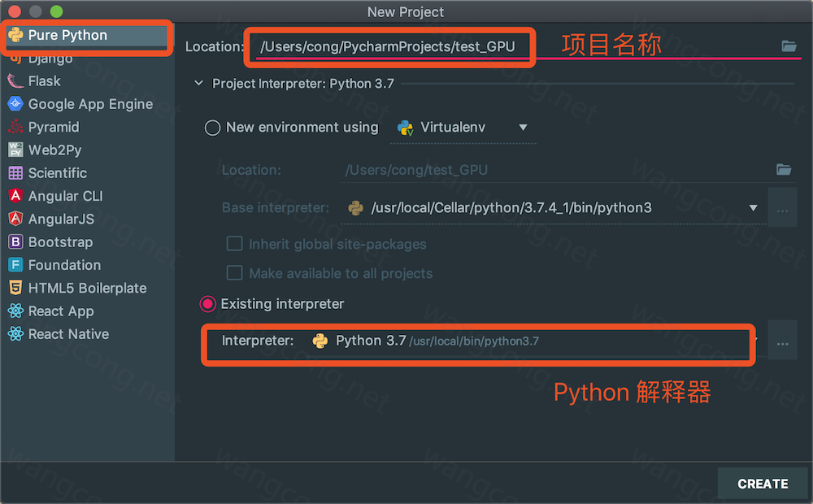Image resolution: width=813 pixels, height=504 pixels.
Task: Click the React App atom icon
Action: (x=15, y=311)
